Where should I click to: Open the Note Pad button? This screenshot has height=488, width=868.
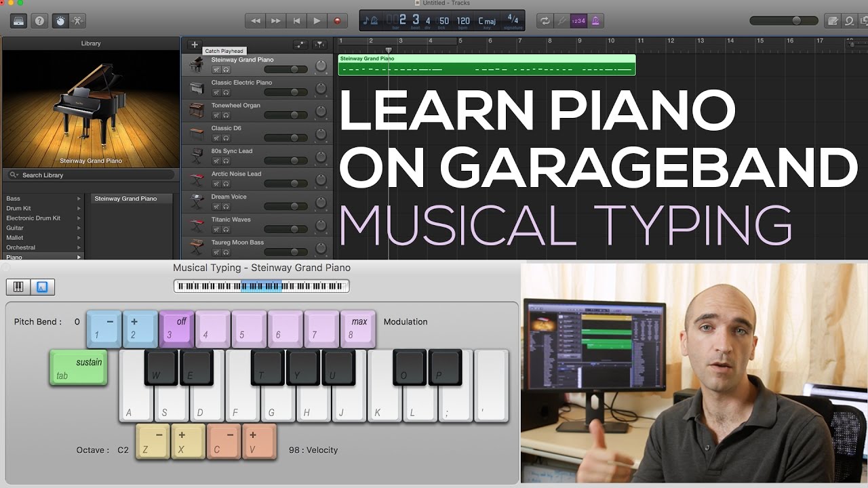(833, 20)
